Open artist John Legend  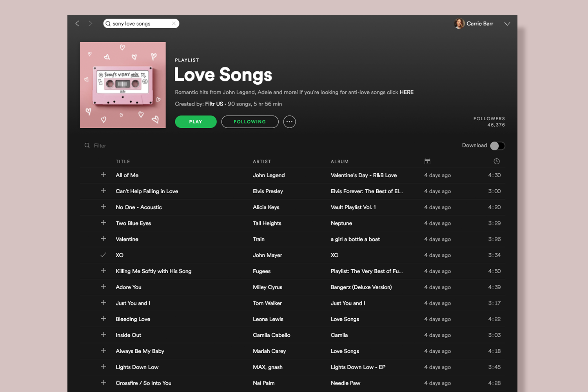(x=269, y=175)
